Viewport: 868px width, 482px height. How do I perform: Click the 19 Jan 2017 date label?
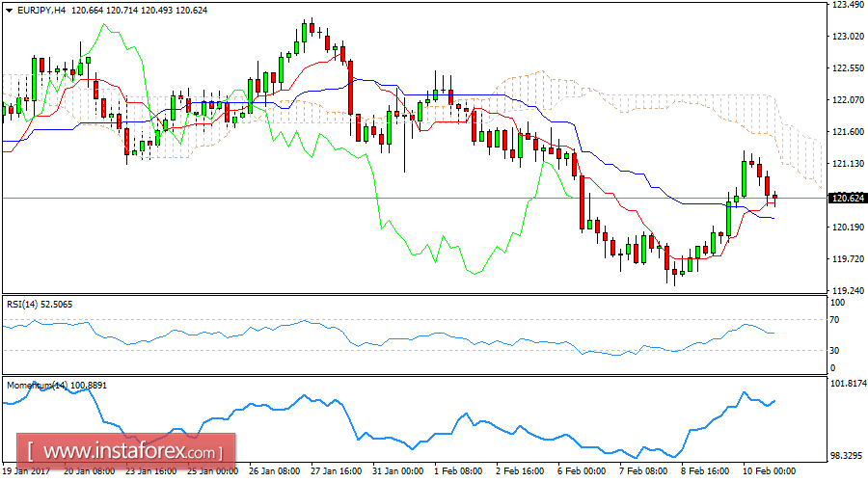(26, 471)
